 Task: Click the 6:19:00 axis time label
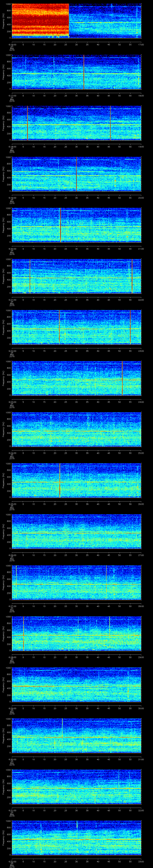coord(12,198)
